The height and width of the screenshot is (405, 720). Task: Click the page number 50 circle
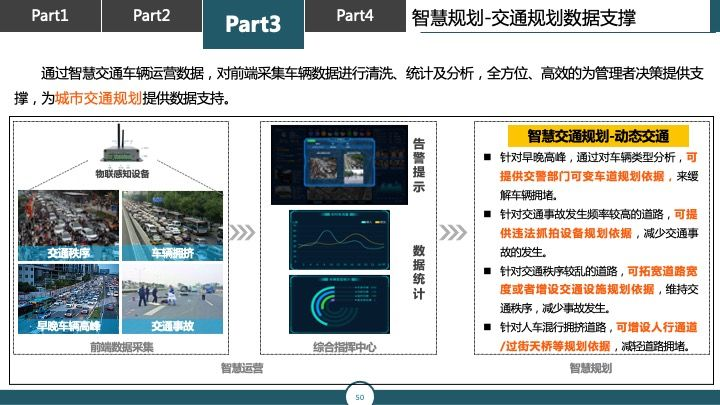pyautogui.click(x=360, y=397)
